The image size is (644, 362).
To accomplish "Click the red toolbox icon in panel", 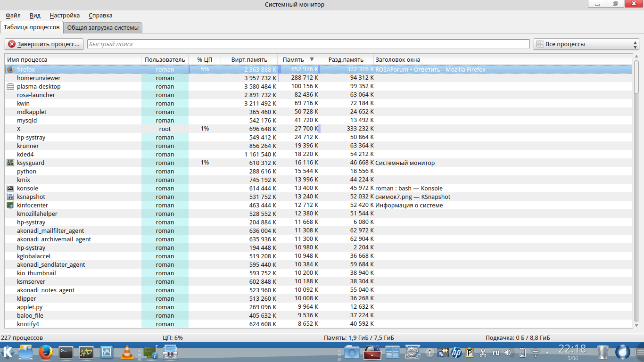I will 372,352.
